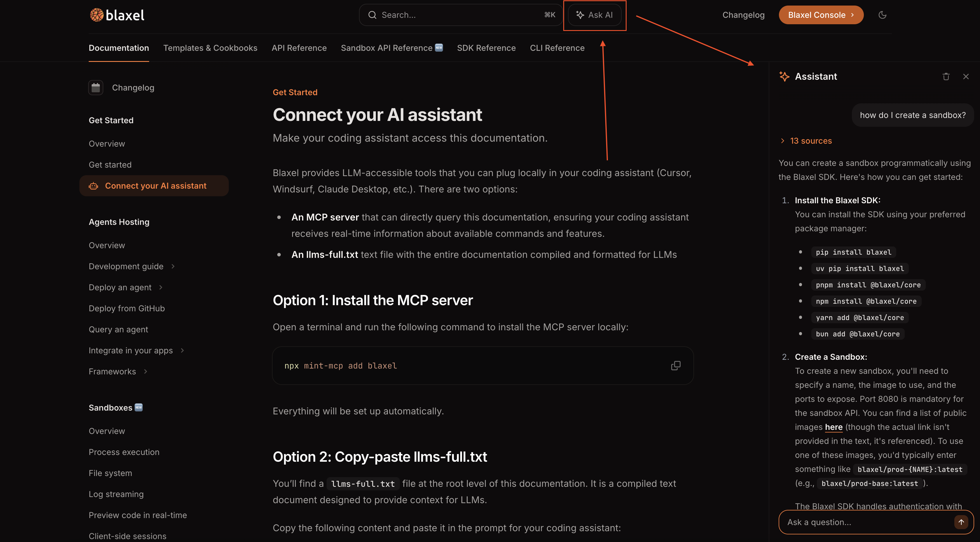This screenshot has height=542, width=980.
Task: Switch to Templates & Cookbooks tab
Action: coord(210,48)
